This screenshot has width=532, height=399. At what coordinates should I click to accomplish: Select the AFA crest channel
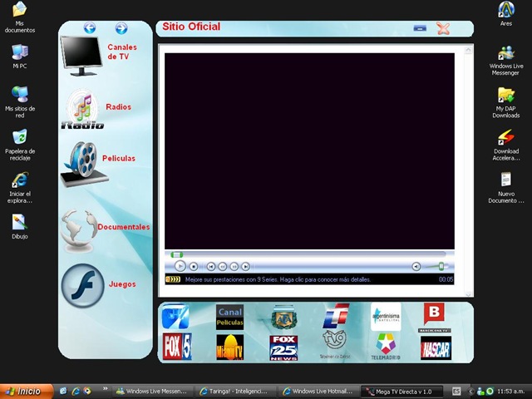[284, 318]
